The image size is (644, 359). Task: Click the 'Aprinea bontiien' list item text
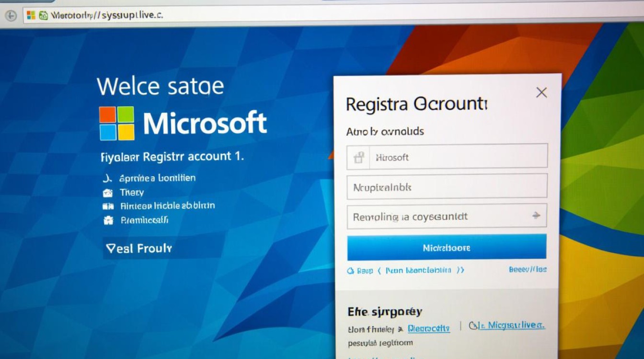click(158, 178)
